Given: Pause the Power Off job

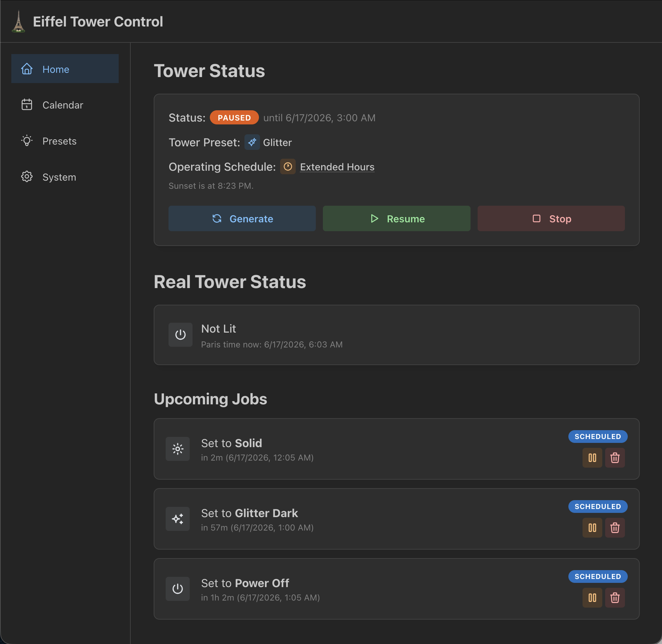Looking at the screenshot, I should (x=592, y=598).
